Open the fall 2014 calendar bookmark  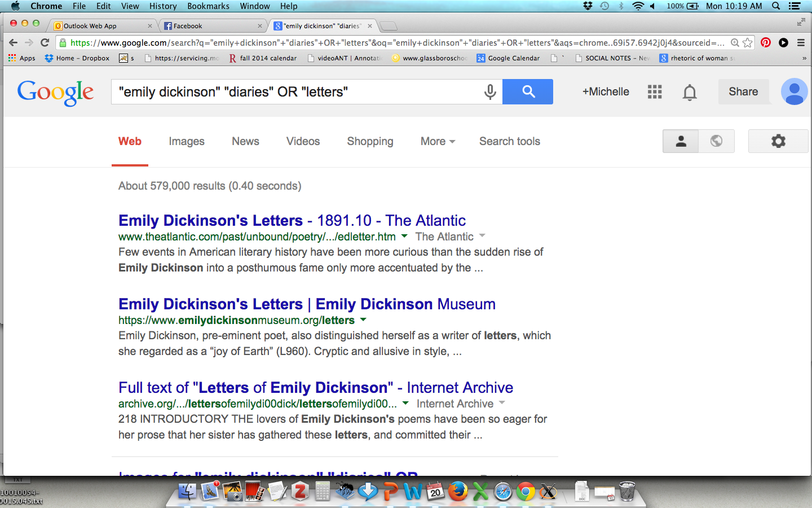coord(263,58)
